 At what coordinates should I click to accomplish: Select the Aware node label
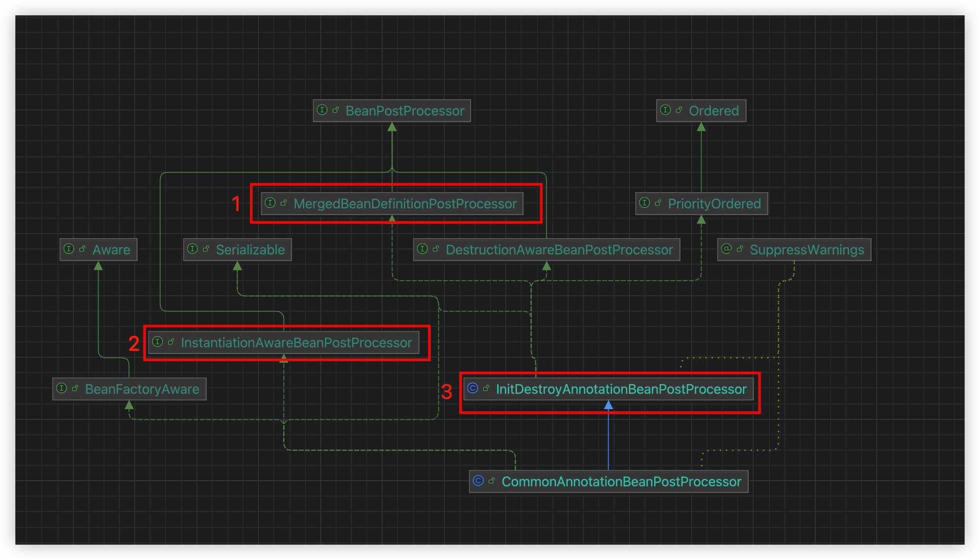coord(111,250)
